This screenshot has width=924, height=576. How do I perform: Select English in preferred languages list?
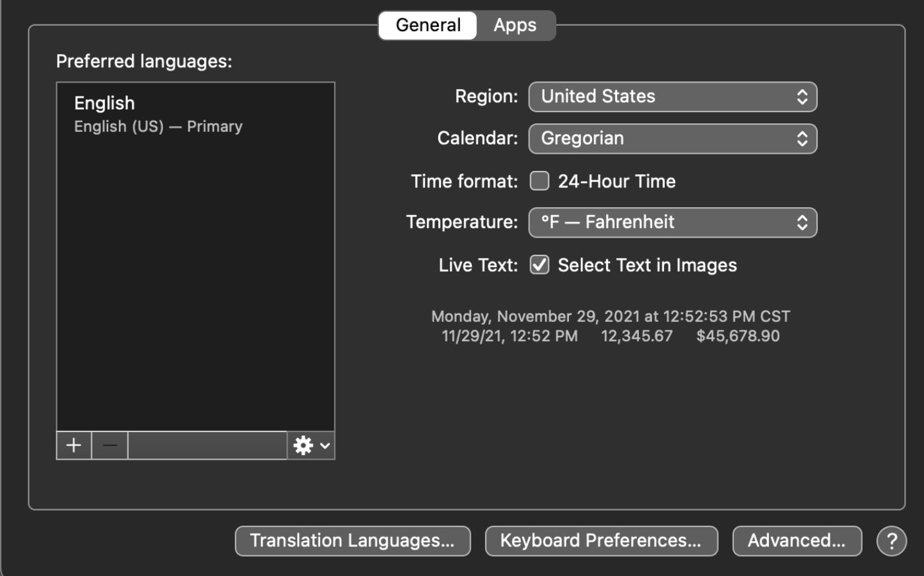click(158, 113)
